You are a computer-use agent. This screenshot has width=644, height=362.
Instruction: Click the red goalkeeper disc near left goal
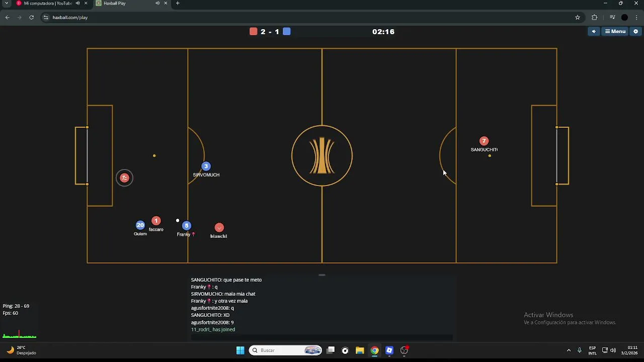click(x=125, y=177)
